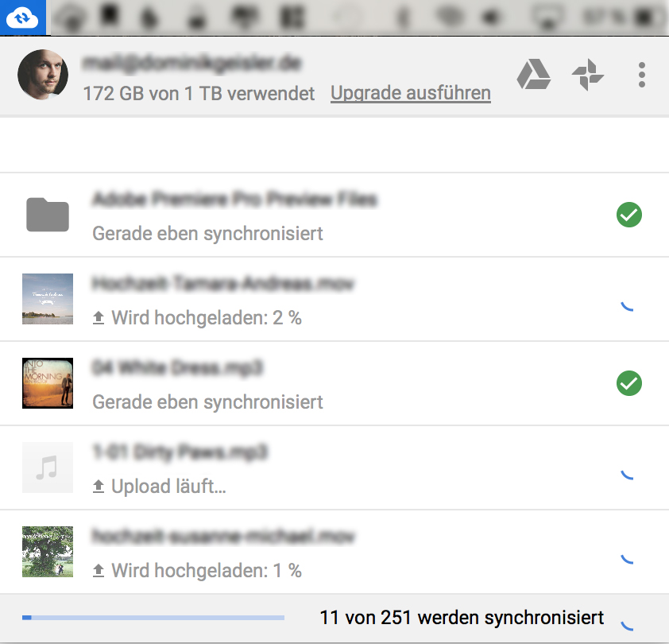
Task: Click the 11 von 251 werden synchronisiert status
Action: 462,618
